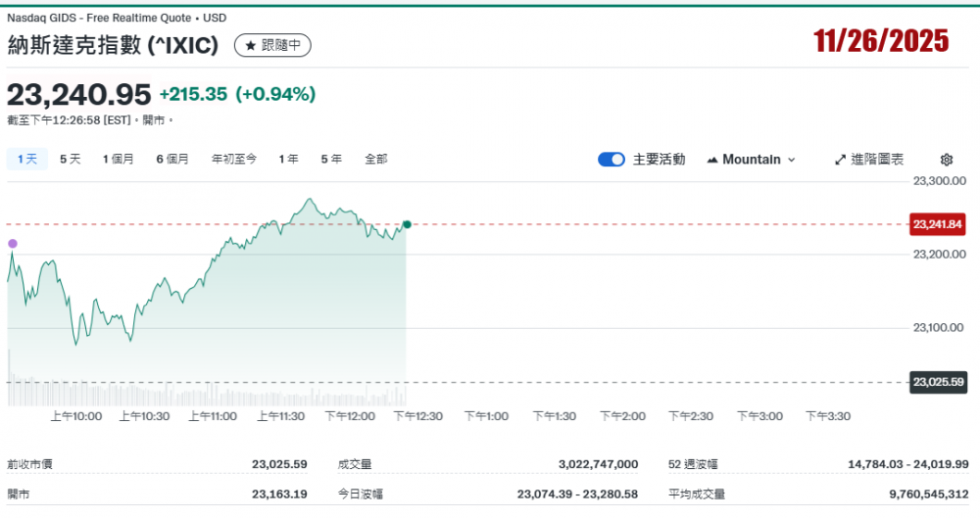
Task: Click the red 23,241.84 price label
Action: pyautogui.click(x=938, y=224)
